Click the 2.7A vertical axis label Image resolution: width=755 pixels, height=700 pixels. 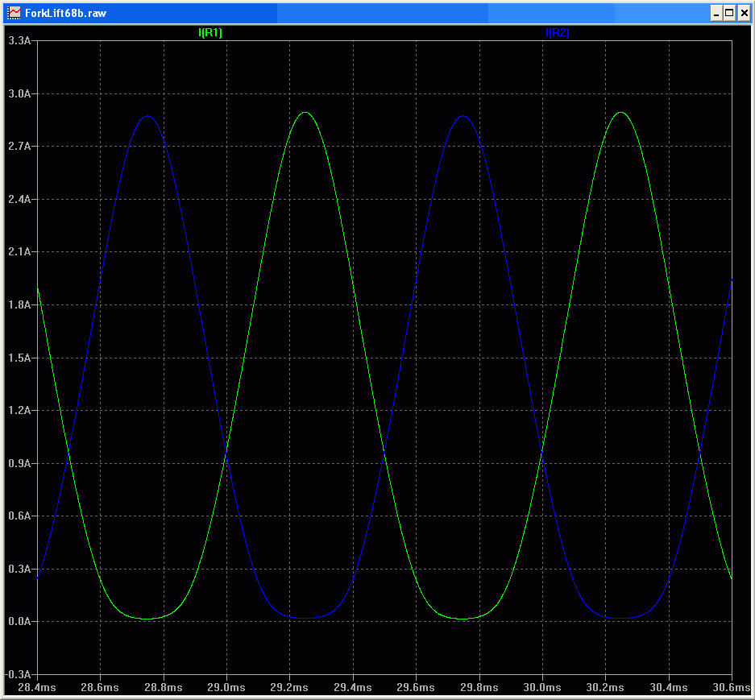(x=20, y=147)
